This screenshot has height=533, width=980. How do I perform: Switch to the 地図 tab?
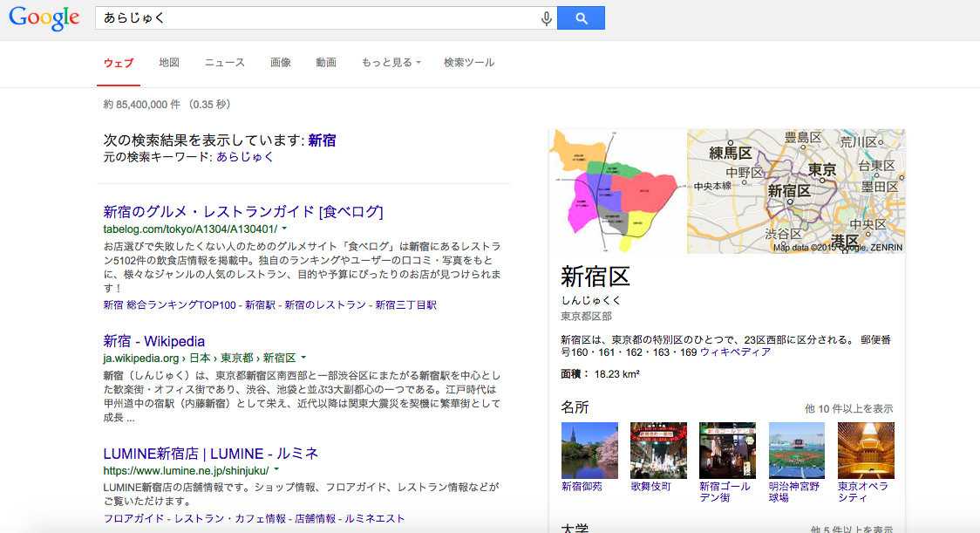(x=169, y=63)
